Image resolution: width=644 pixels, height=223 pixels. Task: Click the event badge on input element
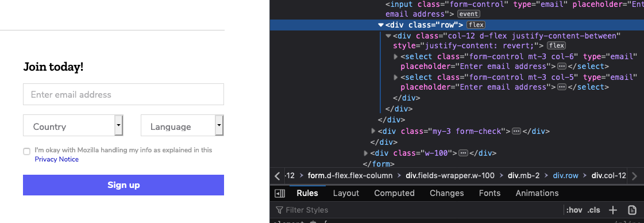(x=468, y=14)
